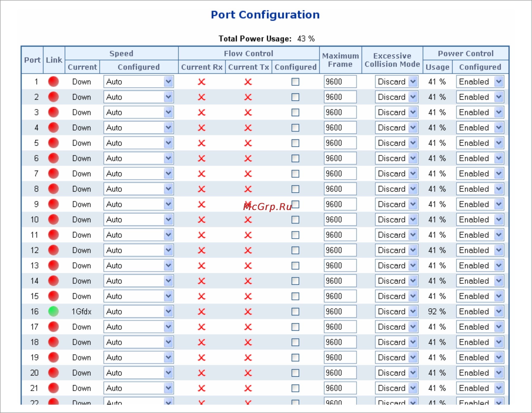The width and height of the screenshot is (532, 413).
Task: Click the Maximum Frame field for port 10
Action: coord(340,219)
